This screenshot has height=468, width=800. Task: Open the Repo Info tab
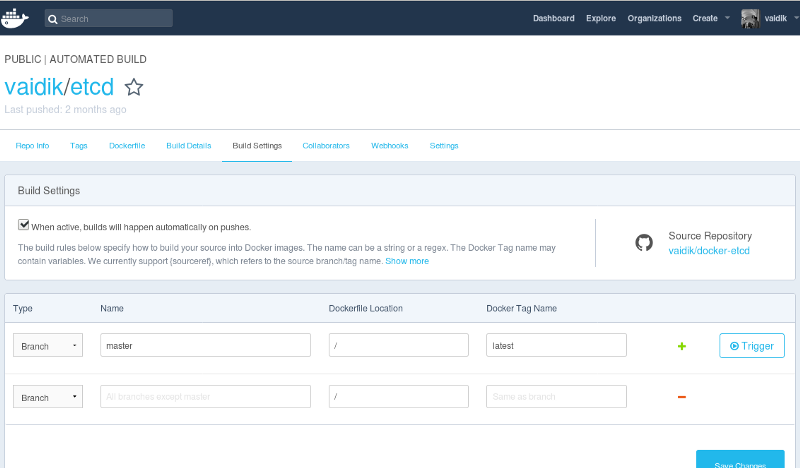pos(32,146)
